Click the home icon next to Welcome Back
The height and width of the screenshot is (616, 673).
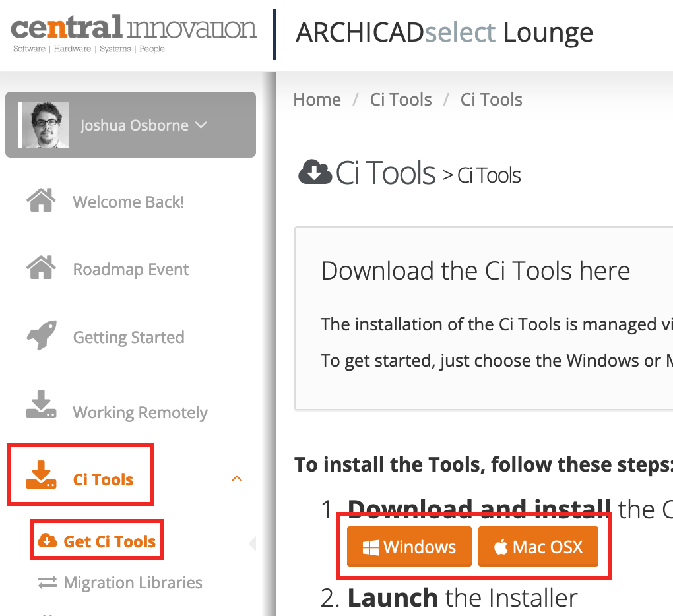coord(42,201)
